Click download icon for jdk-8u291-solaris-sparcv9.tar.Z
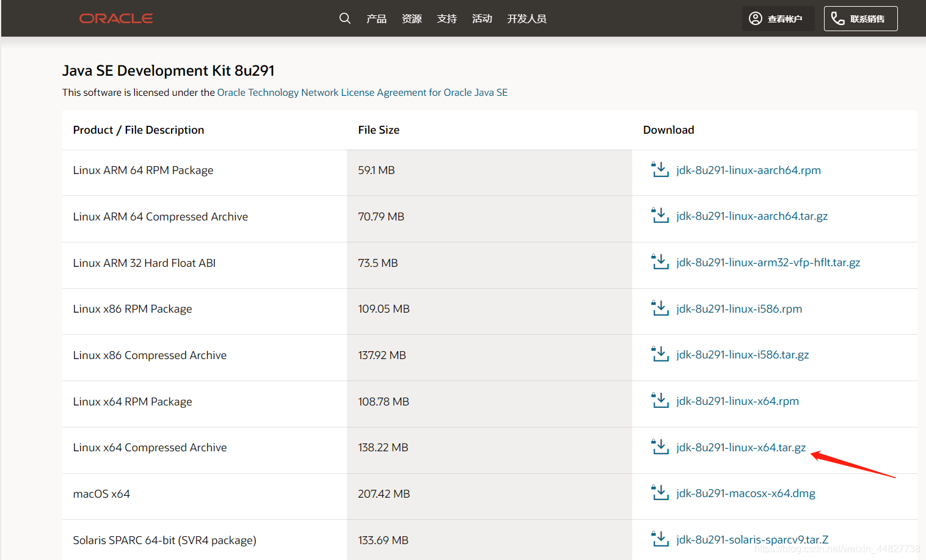The height and width of the screenshot is (560, 926). pyautogui.click(x=660, y=539)
